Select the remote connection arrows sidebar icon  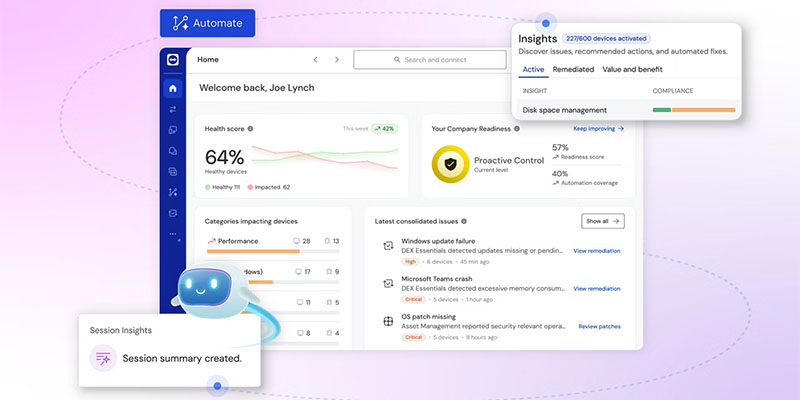click(x=172, y=109)
